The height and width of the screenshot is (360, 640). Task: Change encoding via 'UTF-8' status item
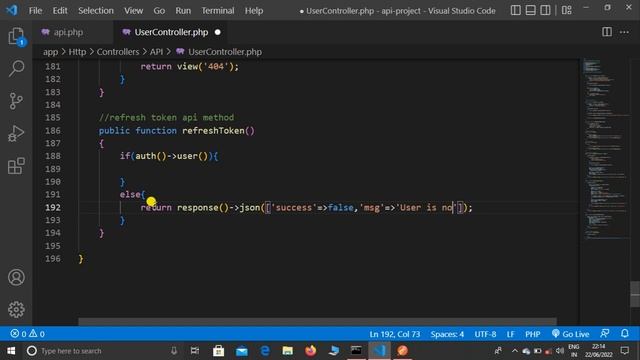485,334
